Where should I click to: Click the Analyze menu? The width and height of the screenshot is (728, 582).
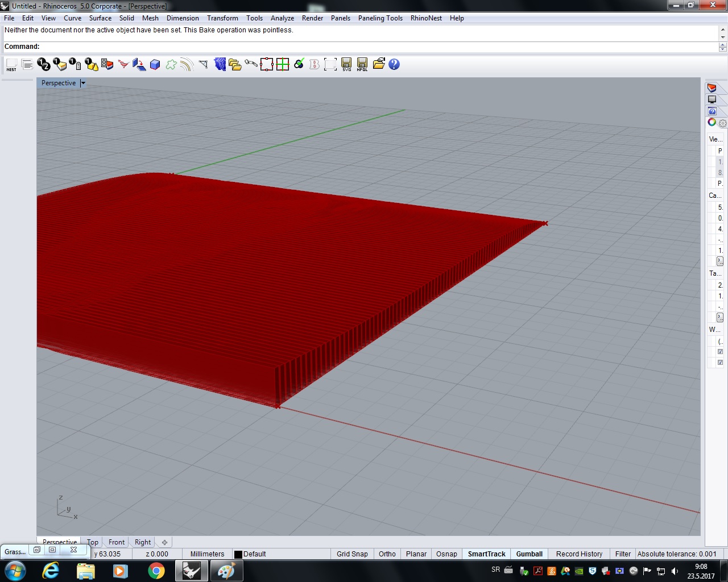(282, 18)
